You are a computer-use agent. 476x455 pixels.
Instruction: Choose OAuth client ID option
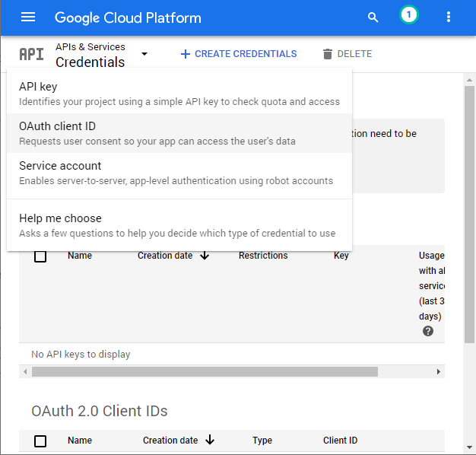coord(179,133)
